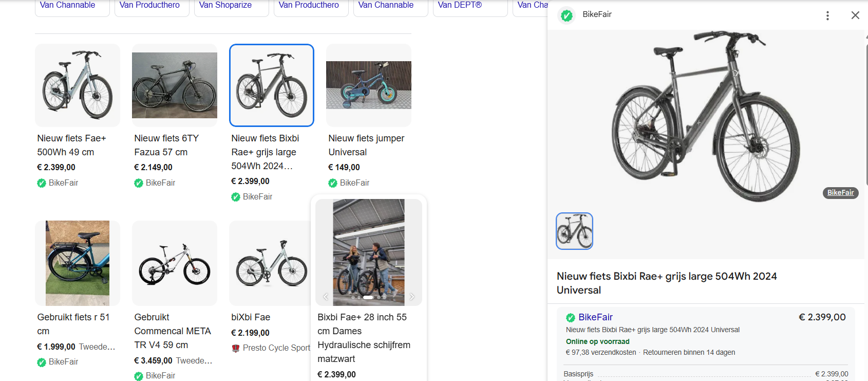Select the first Van Producthero filter chip
Image resolution: width=868 pixels, height=381 pixels.
152,7
